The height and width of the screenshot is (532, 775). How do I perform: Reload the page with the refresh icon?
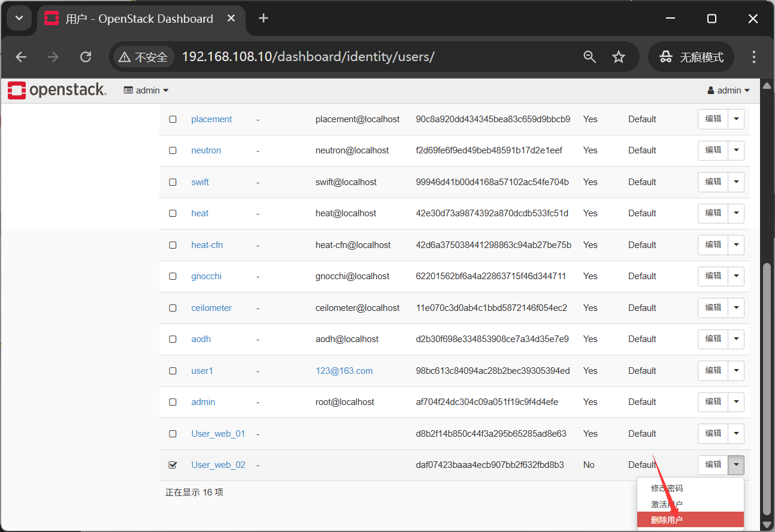tap(86, 57)
